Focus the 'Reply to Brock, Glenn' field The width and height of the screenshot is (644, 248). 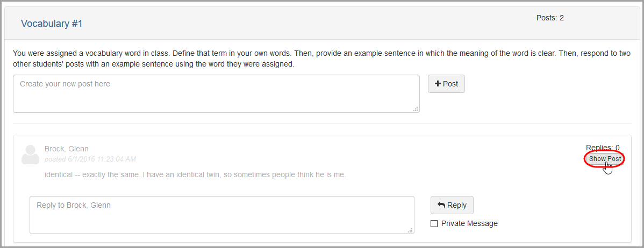[x=222, y=215]
